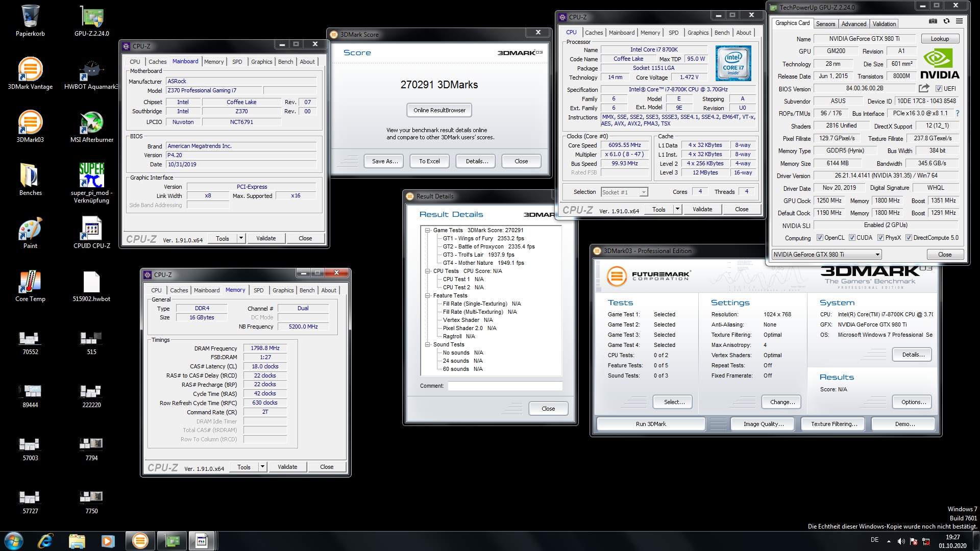Click the BIOS share/export arrow icon in GPU-Z
The width and height of the screenshot is (980, 551).
924,88
